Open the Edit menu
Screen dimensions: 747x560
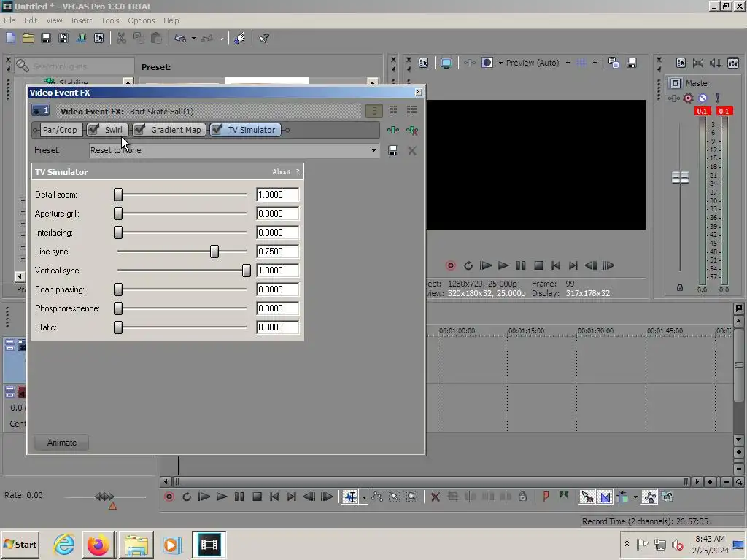coord(31,20)
